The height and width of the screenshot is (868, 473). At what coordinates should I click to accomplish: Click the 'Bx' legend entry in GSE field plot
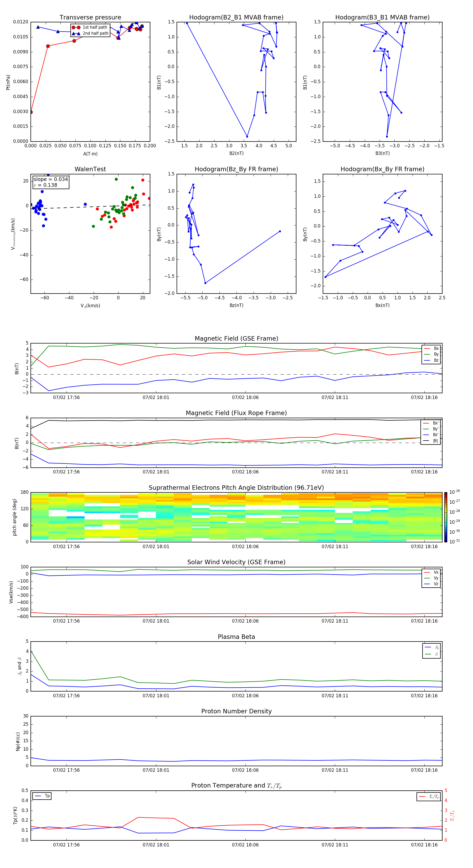pyautogui.click(x=431, y=349)
